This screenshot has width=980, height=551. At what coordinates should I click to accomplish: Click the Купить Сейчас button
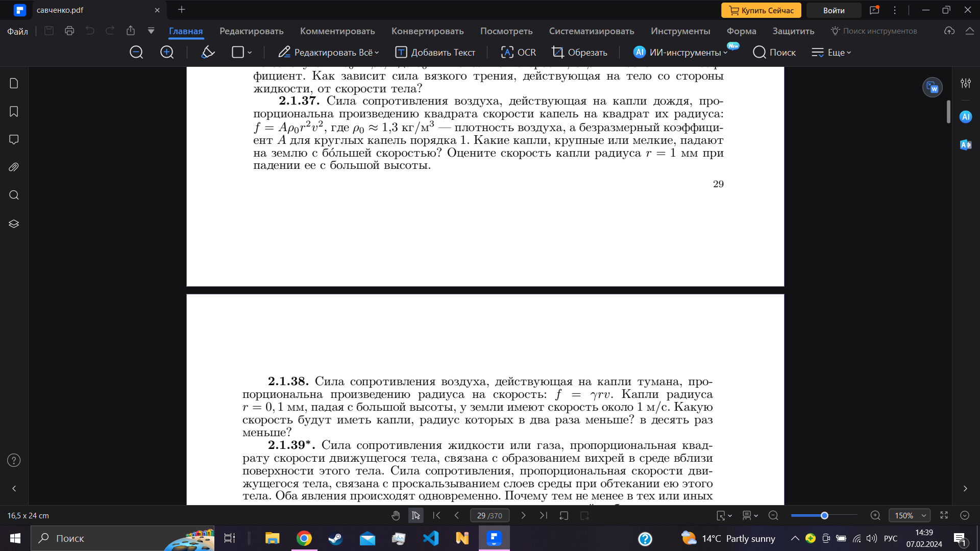click(761, 10)
